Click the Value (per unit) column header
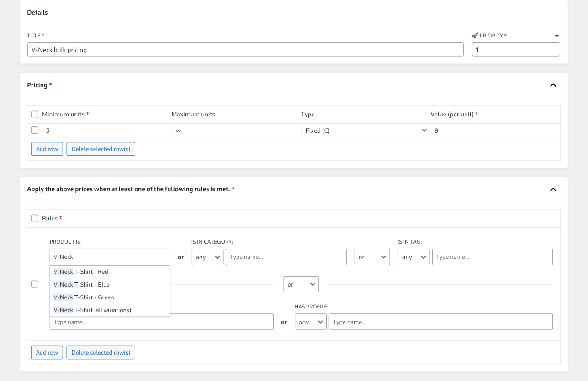 pos(452,115)
